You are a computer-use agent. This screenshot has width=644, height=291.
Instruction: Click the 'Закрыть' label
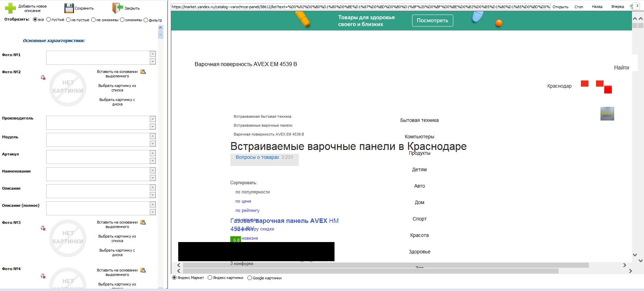(x=132, y=8)
